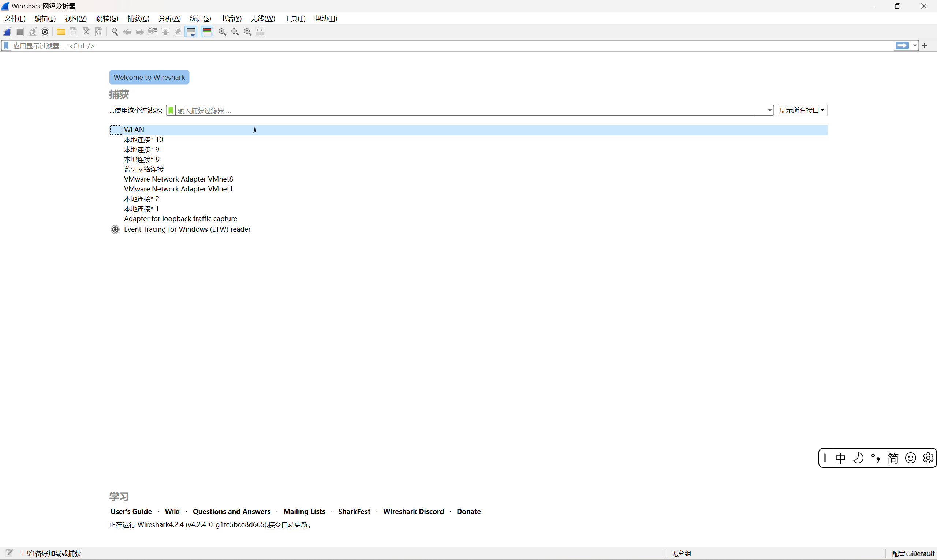Select interface 本地连接* 1
Screen dimensions: 937x560
(469, 209)
